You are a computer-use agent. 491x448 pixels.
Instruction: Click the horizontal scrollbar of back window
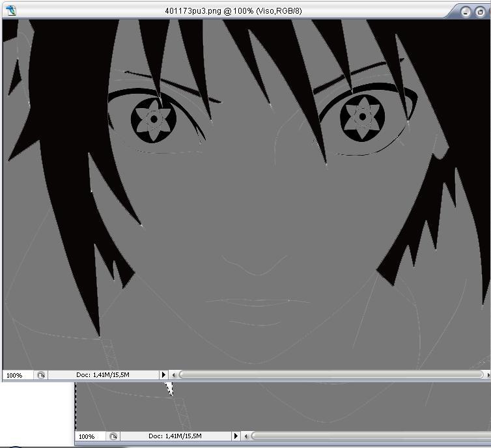[370, 436]
